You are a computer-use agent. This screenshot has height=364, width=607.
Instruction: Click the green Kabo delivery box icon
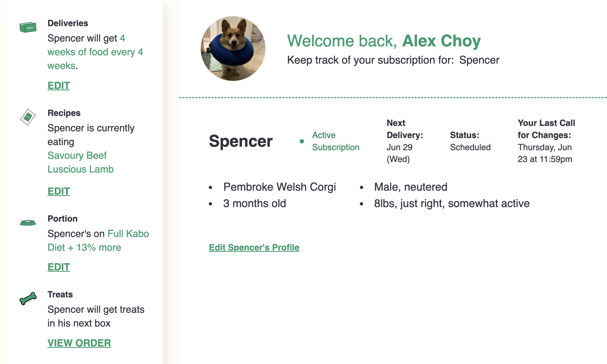(x=28, y=27)
